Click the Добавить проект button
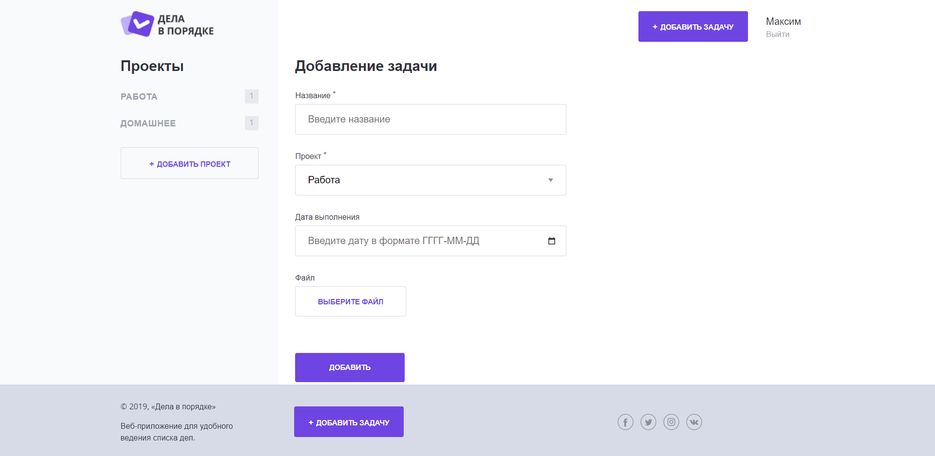Viewport: 935px width, 456px height. click(190, 163)
